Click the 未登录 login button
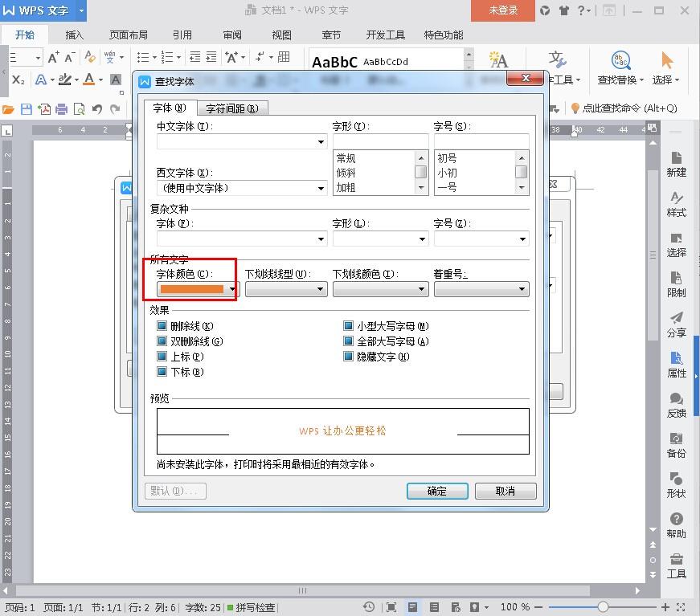 (x=502, y=10)
